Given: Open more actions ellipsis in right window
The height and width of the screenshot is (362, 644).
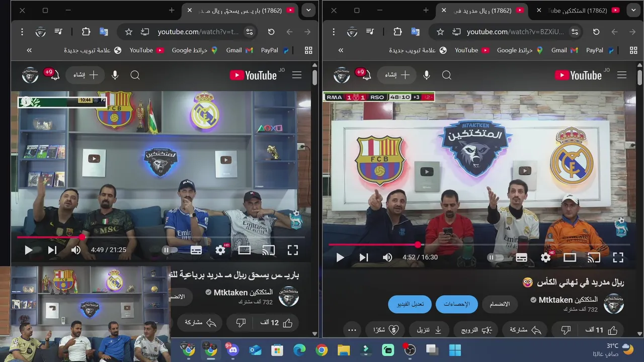Looking at the screenshot, I should point(352,330).
